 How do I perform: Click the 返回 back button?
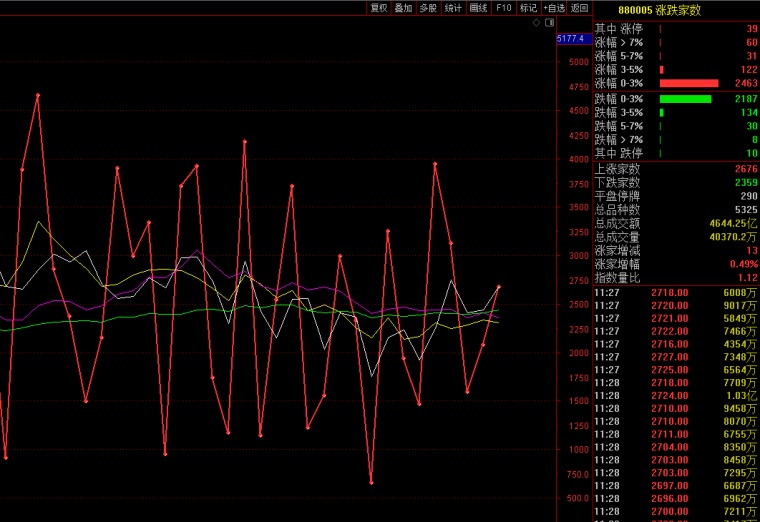point(579,8)
